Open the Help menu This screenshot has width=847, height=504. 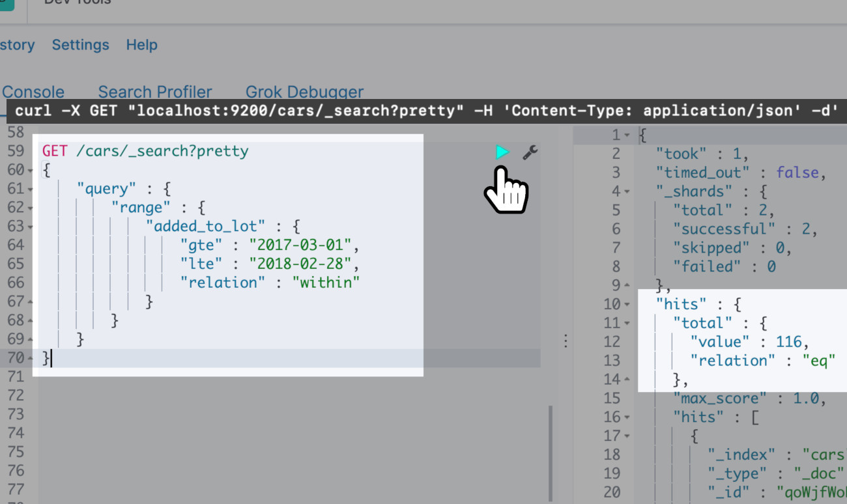tap(141, 45)
